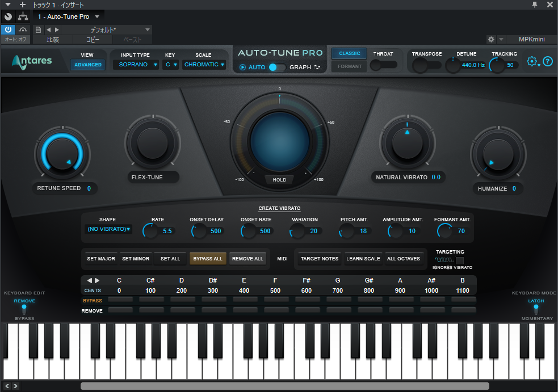Toggle Remove for note B
Viewport: 558px width, 392px height.
coord(464,310)
